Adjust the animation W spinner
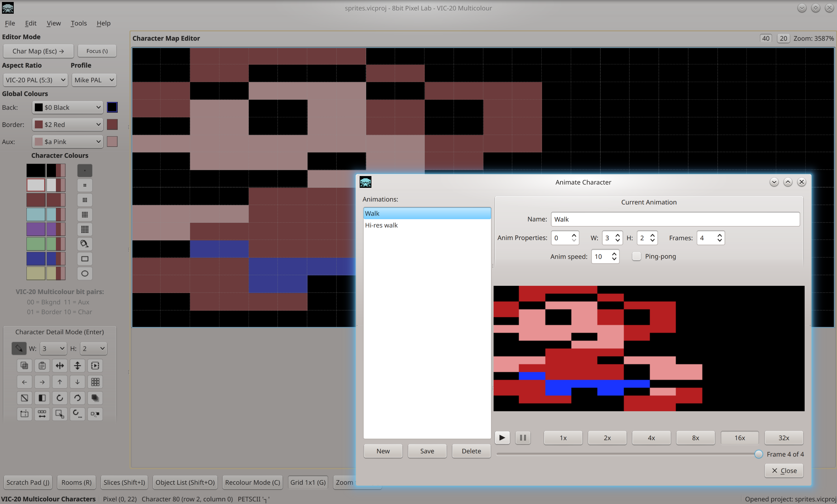The height and width of the screenshot is (504, 837). pyautogui.click(x=612, y=238)
